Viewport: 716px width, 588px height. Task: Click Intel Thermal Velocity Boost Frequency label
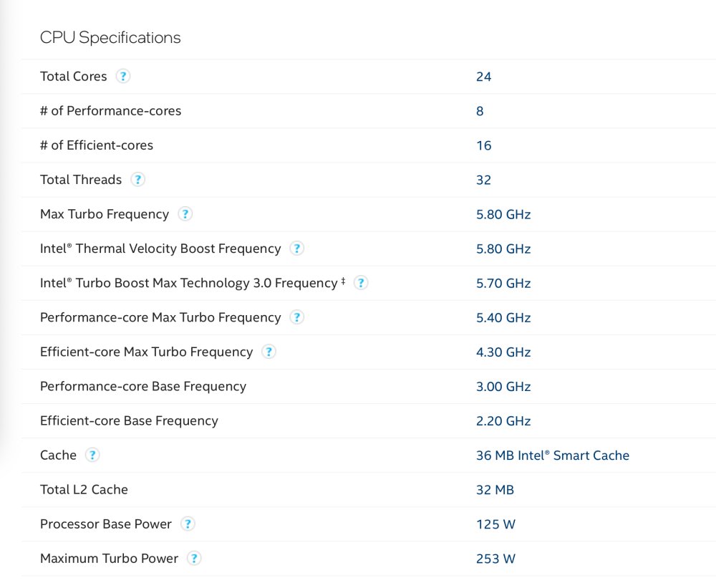160,249
